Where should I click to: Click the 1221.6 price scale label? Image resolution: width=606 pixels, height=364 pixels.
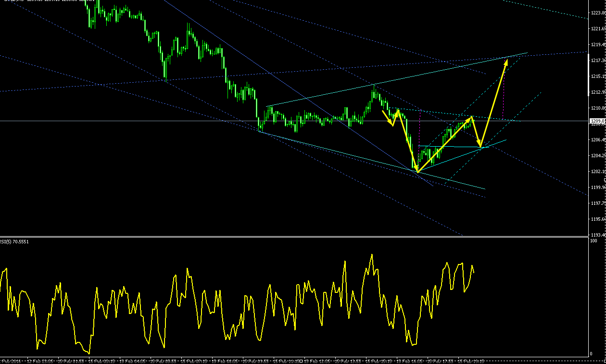pos(598,29)
